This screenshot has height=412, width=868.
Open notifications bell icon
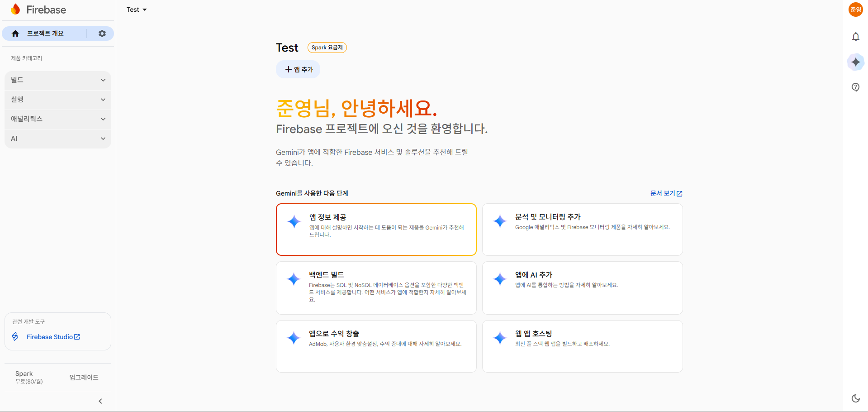pyautogui.click(x=855, y=37)
